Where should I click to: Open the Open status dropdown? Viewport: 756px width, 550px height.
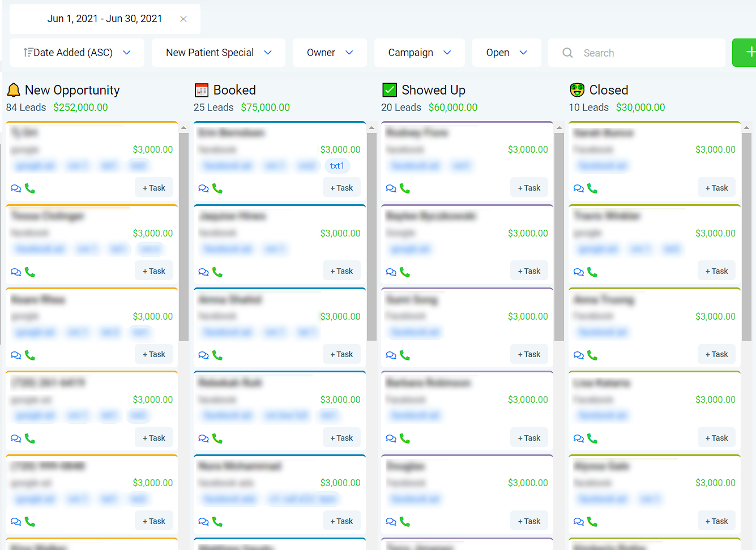[506, 53]
